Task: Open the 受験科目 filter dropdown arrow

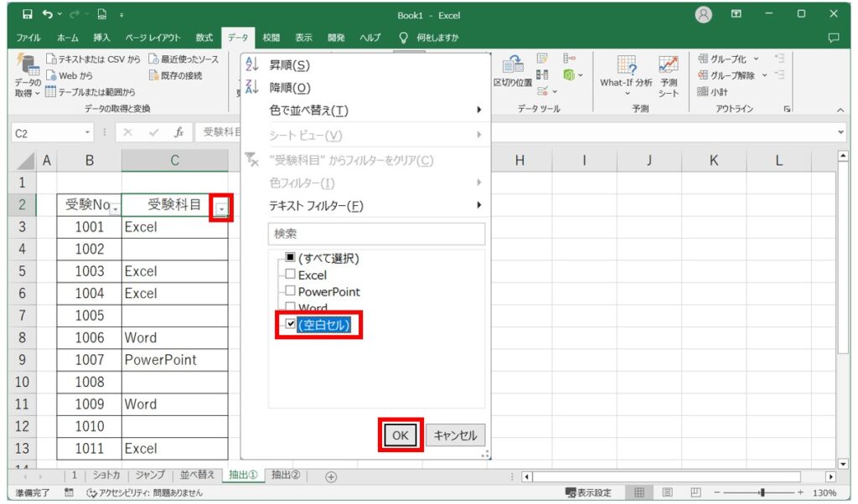Action: [220, 209]
